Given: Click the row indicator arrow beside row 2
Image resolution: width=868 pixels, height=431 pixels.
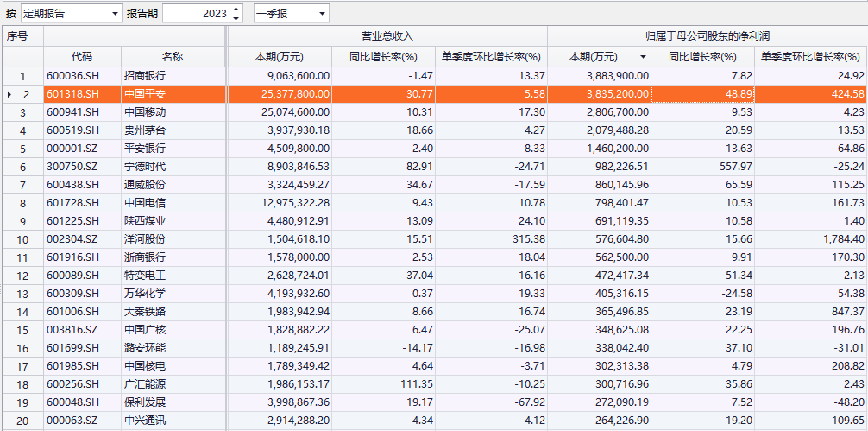Looking at the screenshot, I should pos(9,94).
